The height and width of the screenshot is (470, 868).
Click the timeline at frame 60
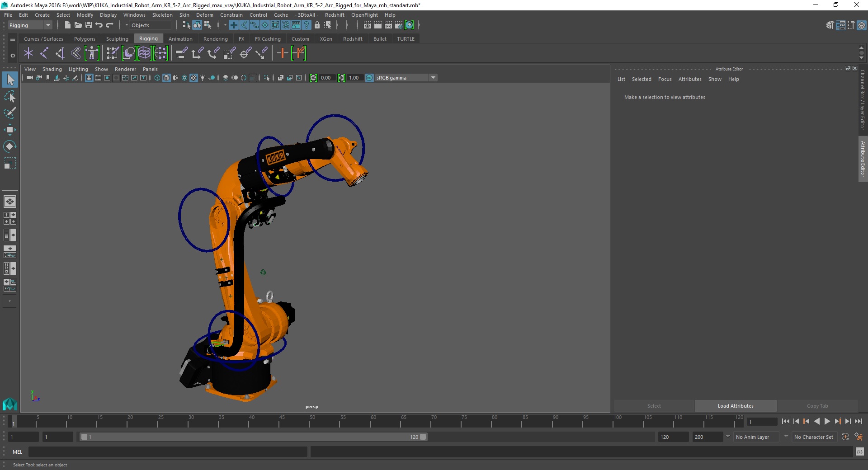[373, 422]
